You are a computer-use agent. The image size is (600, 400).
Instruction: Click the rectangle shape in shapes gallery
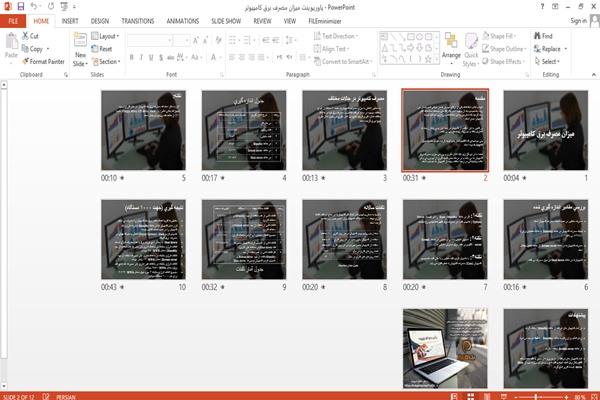(411, 37)
